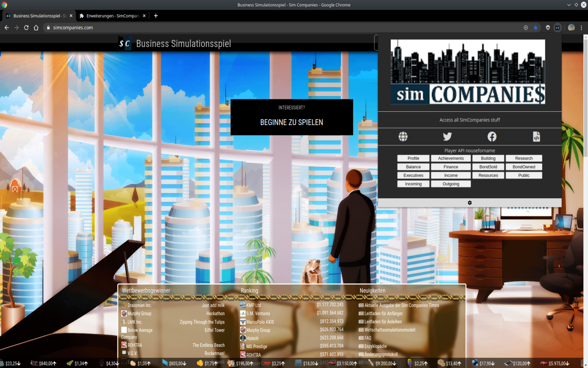This screenshot has width=588, height=368.
Task: Click the page vertical scrollbar up arrow
Action: click(x=586, y=37)
